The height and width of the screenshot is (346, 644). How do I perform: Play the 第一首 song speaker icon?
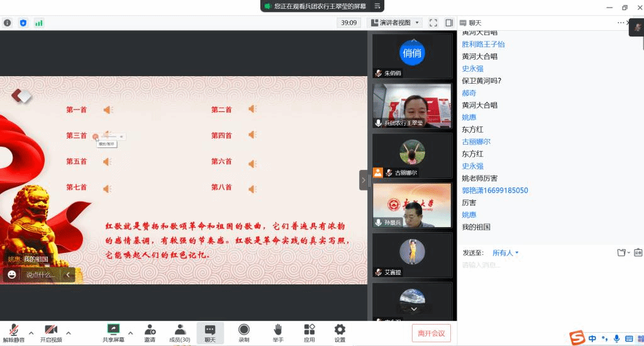click(108, 110)
